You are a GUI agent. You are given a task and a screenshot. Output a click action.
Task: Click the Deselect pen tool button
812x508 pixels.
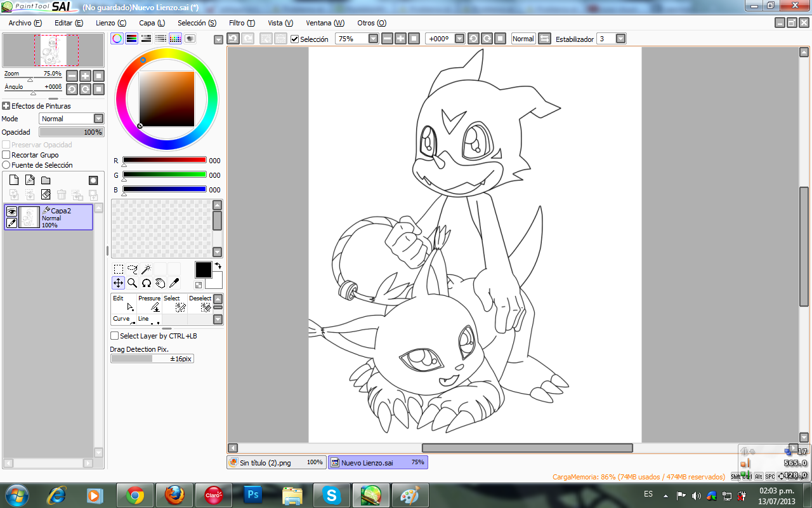(200, 303)
